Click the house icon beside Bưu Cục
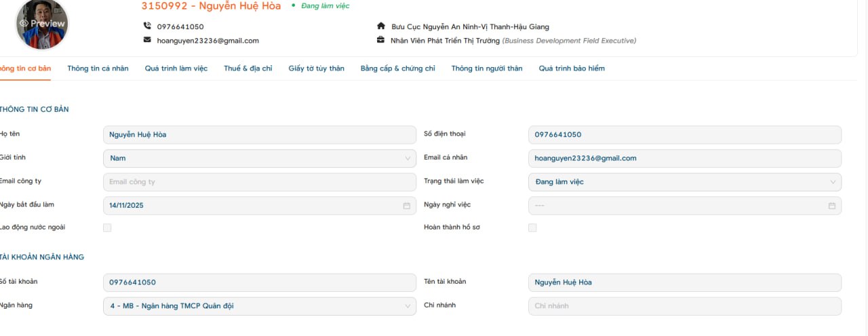 tap(380, 26)
